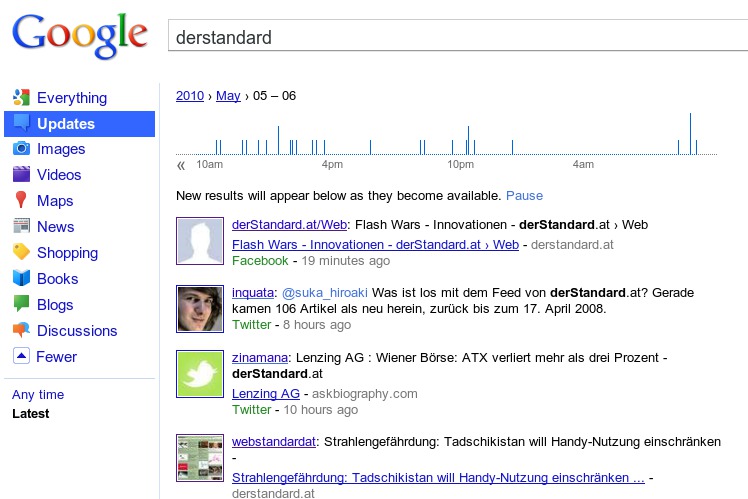Select the Any time filter
The width and height of the screenshot is (748, 499).
[38, 395]
